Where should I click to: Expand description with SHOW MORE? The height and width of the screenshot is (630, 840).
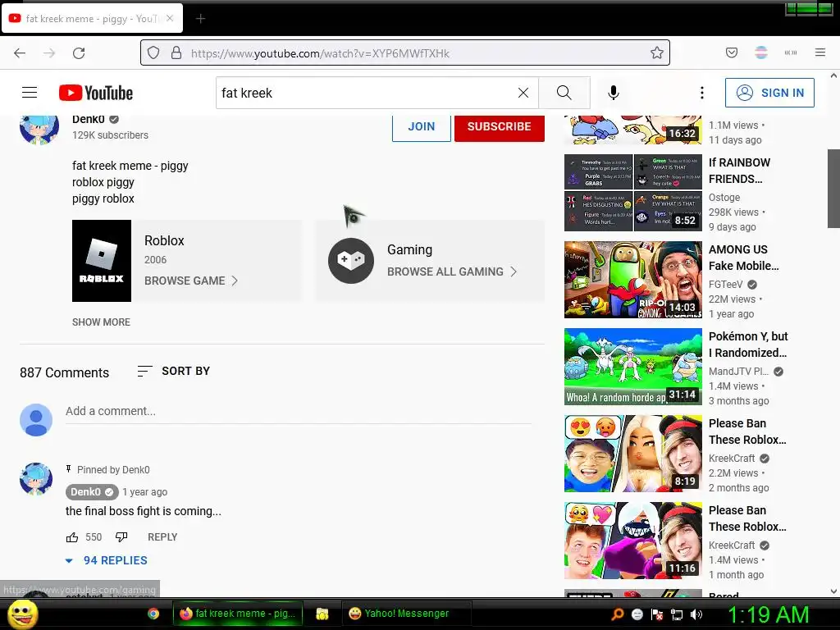pos(101,322)
